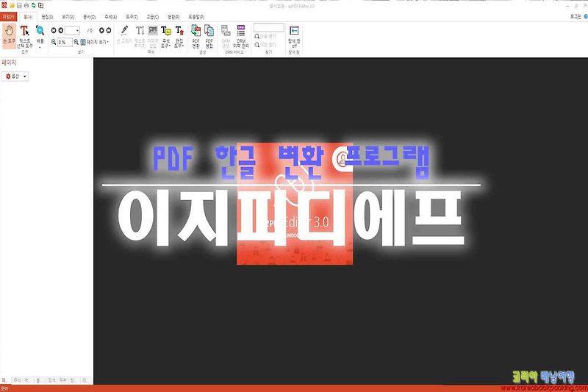Go to the last page
The height and width of the screenshot is (392, 588).
(108, 30)
